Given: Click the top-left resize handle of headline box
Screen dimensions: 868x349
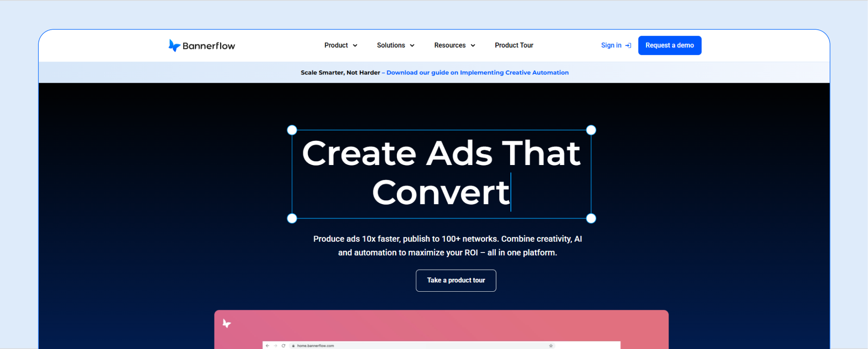Looking at the screenshot, I should 292,130.
